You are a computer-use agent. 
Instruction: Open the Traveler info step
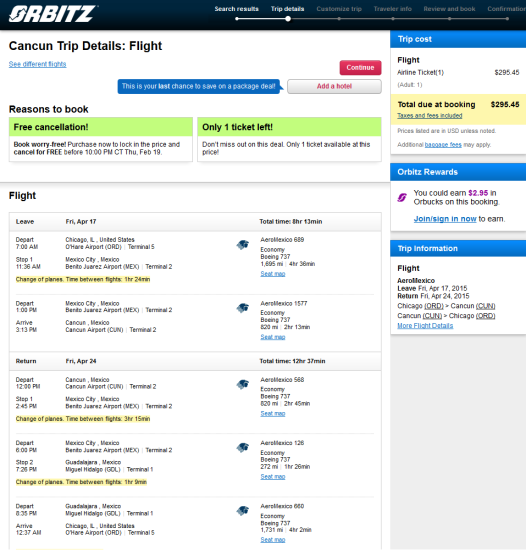tap(392, 9)
